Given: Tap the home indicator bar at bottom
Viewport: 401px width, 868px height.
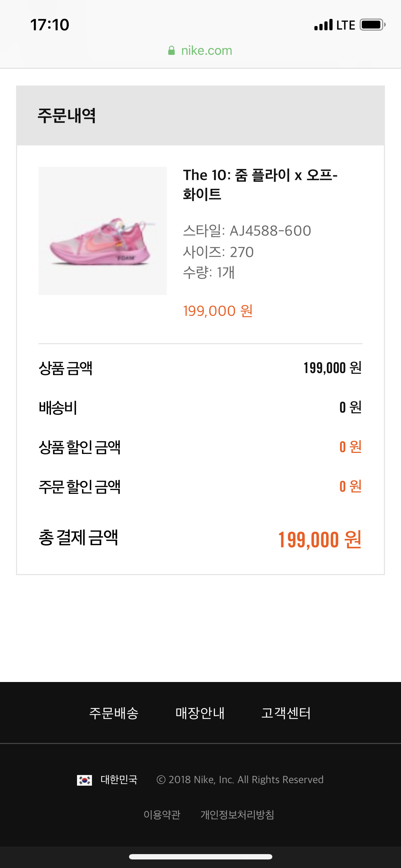Looking at the screenshot, I should click(x=200, y=857).
